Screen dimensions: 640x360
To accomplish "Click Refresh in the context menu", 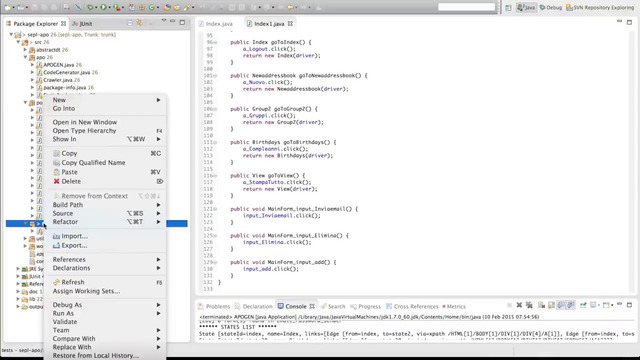I will point(106,282).
